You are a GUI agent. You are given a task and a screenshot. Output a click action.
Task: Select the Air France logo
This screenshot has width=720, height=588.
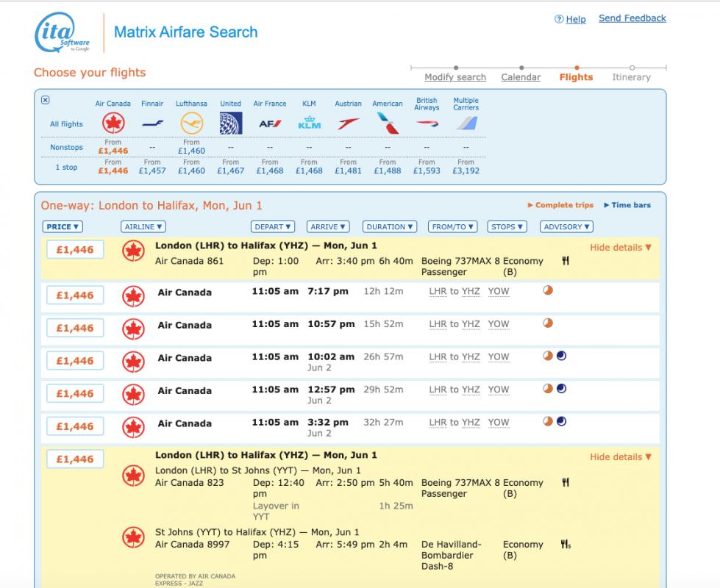pyautogui.click(x=270, y=123)
